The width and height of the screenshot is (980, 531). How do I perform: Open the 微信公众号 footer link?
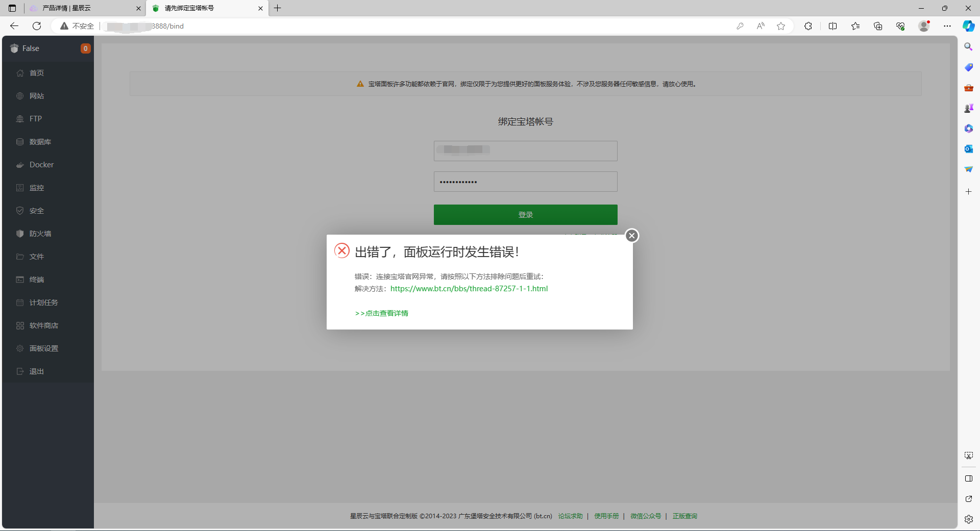point(646,516)
